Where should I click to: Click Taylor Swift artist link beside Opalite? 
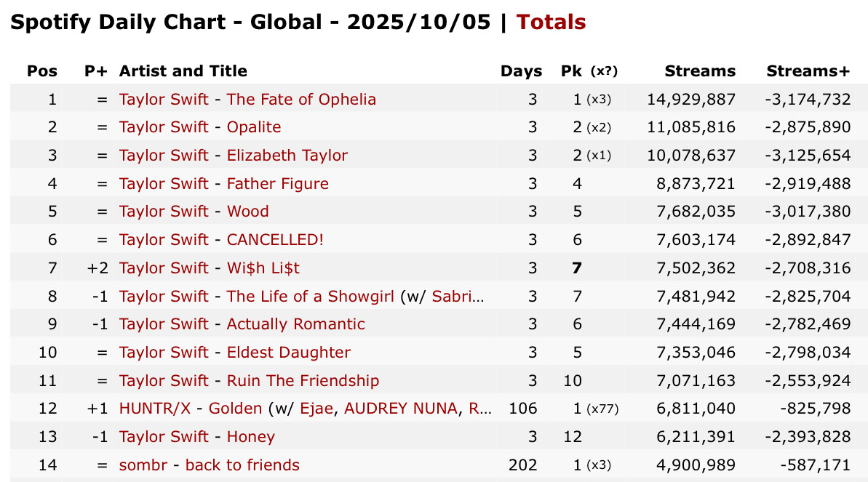164,127
